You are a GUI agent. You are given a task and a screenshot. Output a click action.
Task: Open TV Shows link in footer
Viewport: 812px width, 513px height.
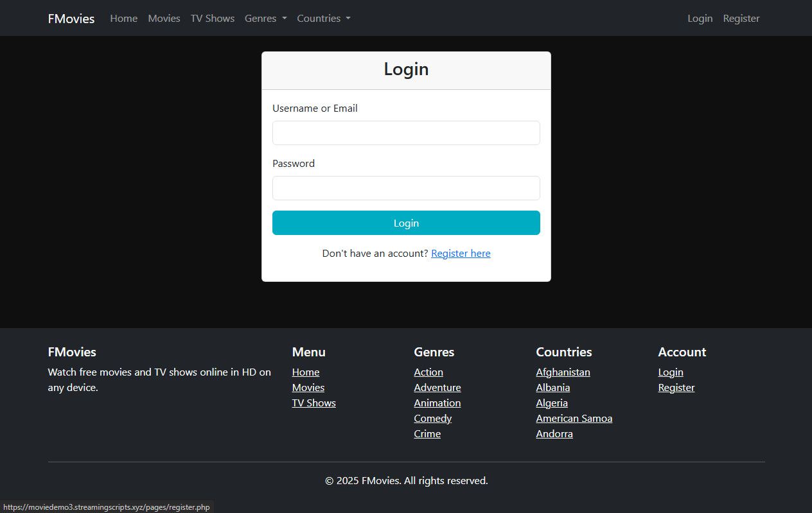313,403
